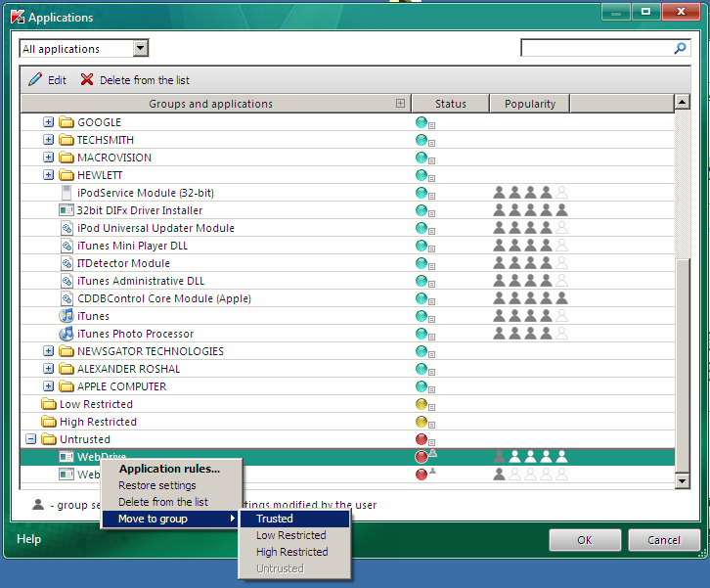Select Trusted in the submenu
The image size is (710, 588).
(275, 519)
